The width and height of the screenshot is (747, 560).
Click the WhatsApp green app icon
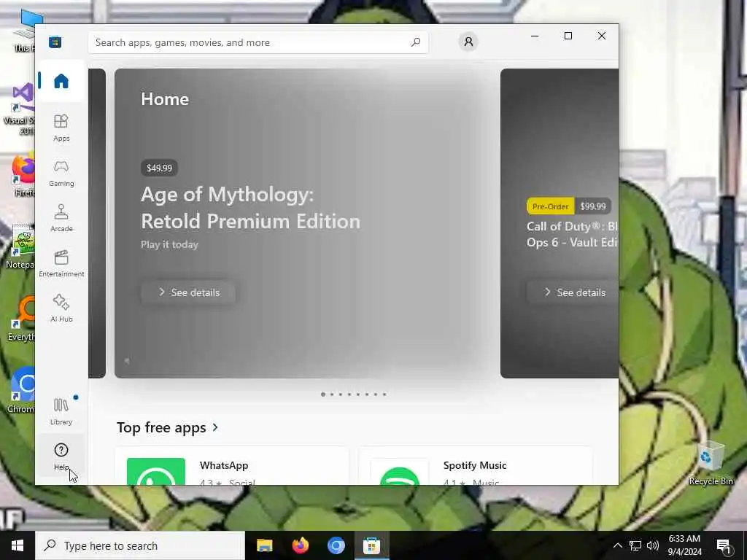pos(156,472)
